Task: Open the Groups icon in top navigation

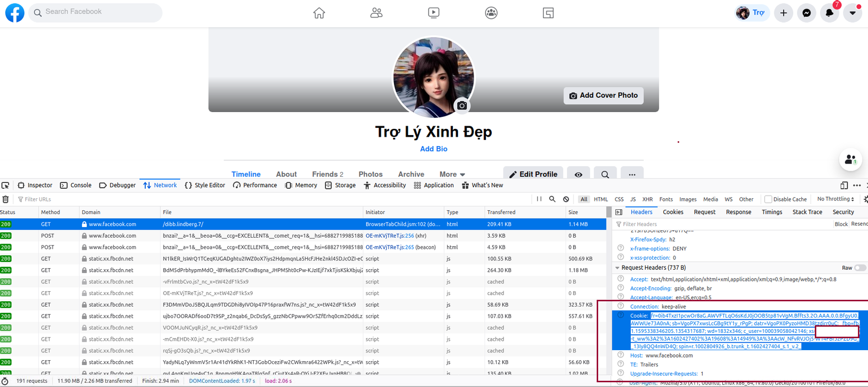Action: click(491, 13)
